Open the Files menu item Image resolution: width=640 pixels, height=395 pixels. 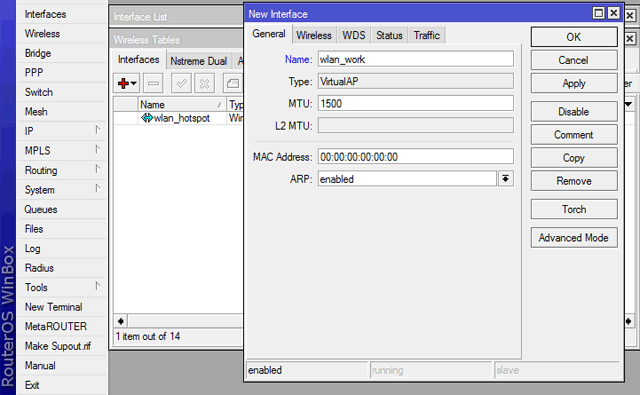[62, 229]
